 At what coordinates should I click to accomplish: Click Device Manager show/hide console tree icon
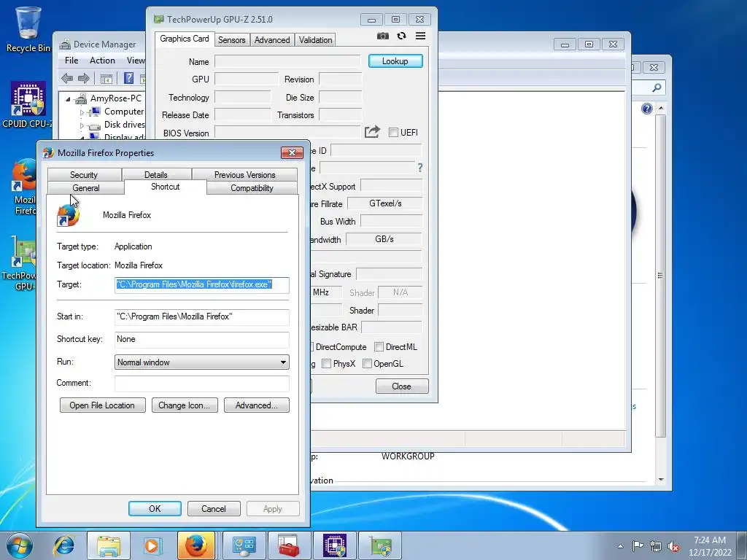pyautogui.click(x=107, y=79)
